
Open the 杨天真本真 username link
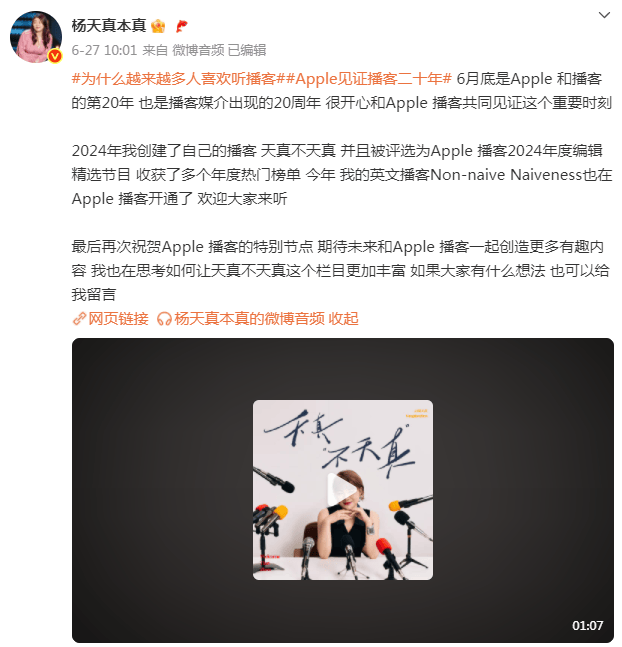(109, 26)
